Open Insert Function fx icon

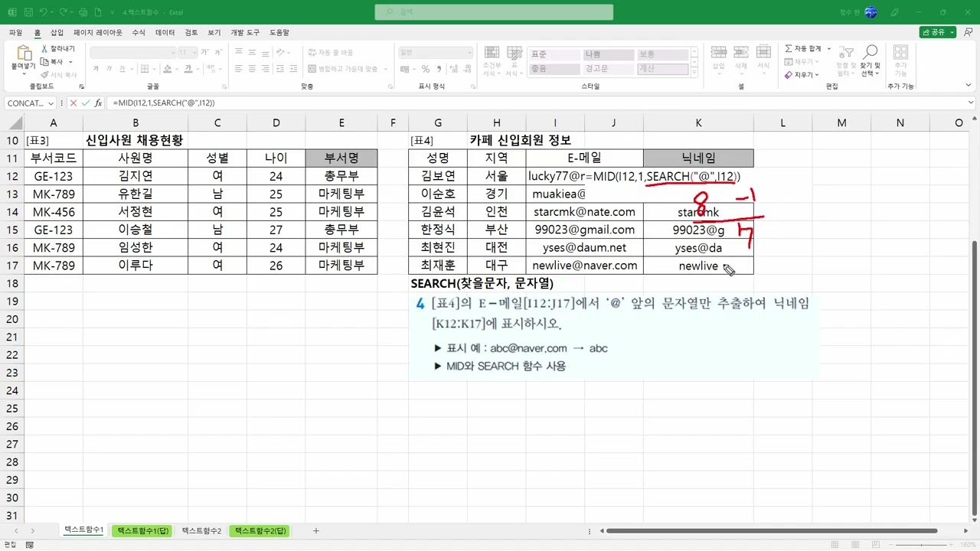click(98, 103)
